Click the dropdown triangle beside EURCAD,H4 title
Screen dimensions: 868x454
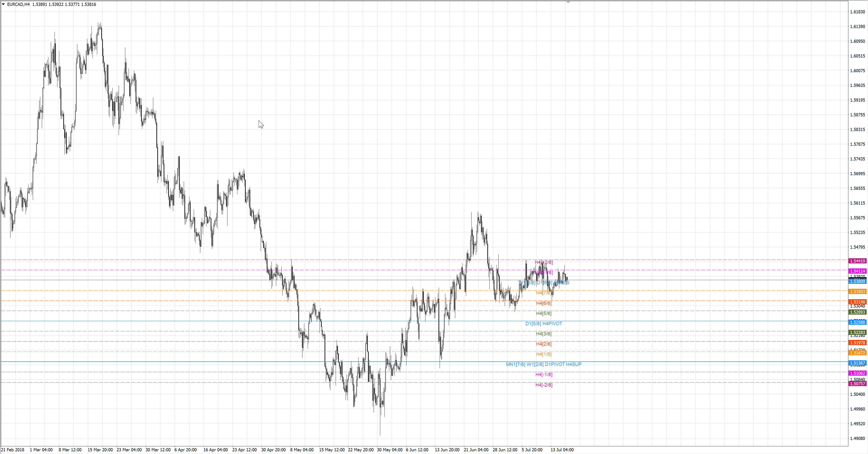[3, 4]
